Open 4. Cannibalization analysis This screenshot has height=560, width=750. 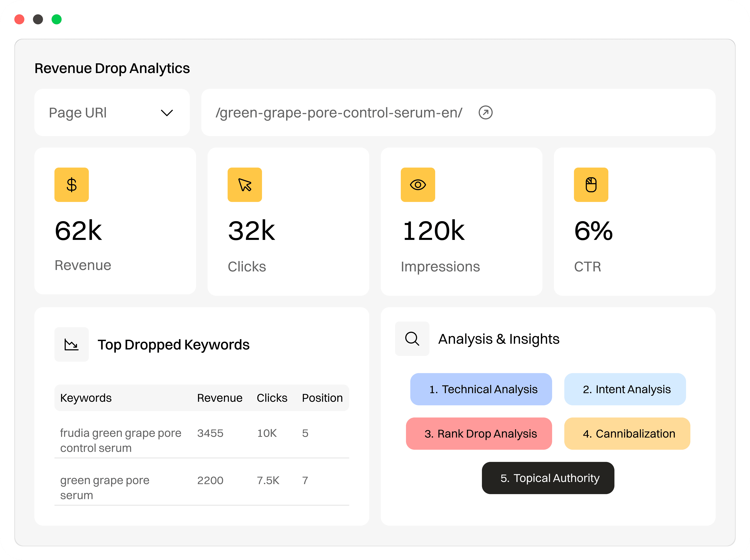[x=627, y=434]
